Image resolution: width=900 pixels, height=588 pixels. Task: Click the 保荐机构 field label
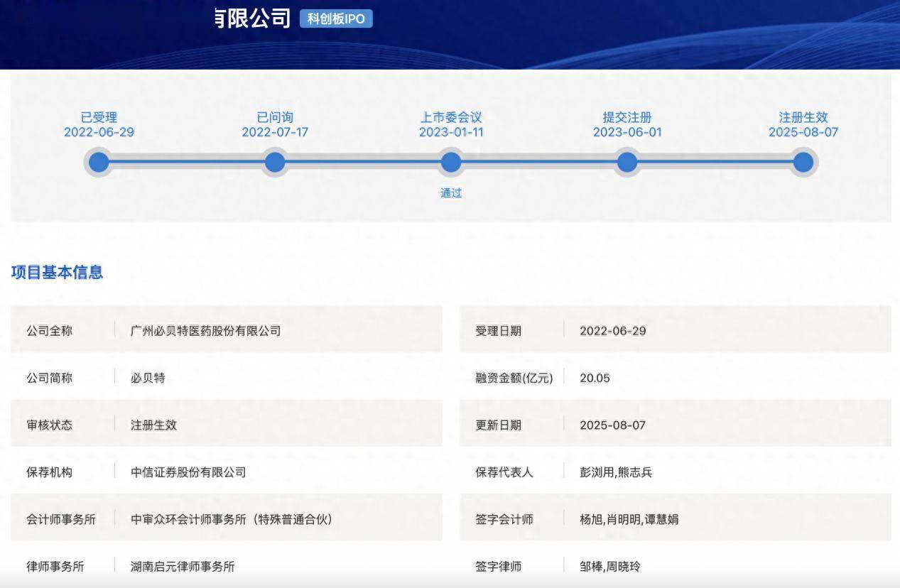tap(49, 472)
